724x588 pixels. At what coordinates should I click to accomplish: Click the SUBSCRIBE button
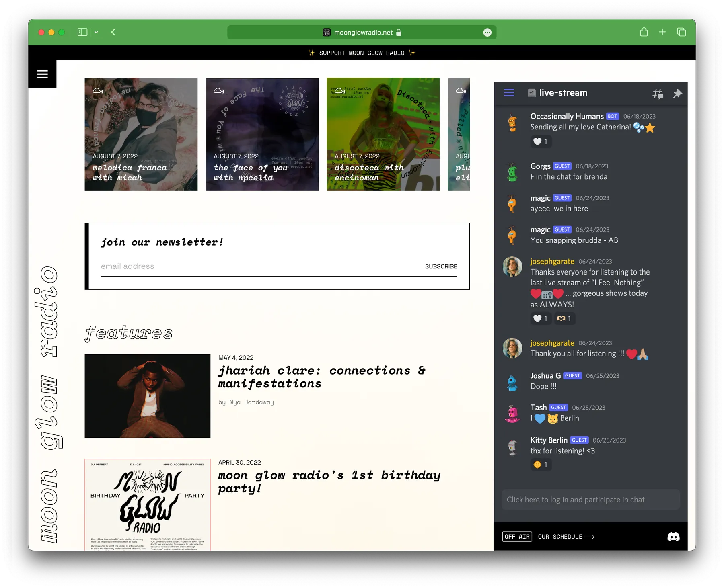click(x=441, y=266)
